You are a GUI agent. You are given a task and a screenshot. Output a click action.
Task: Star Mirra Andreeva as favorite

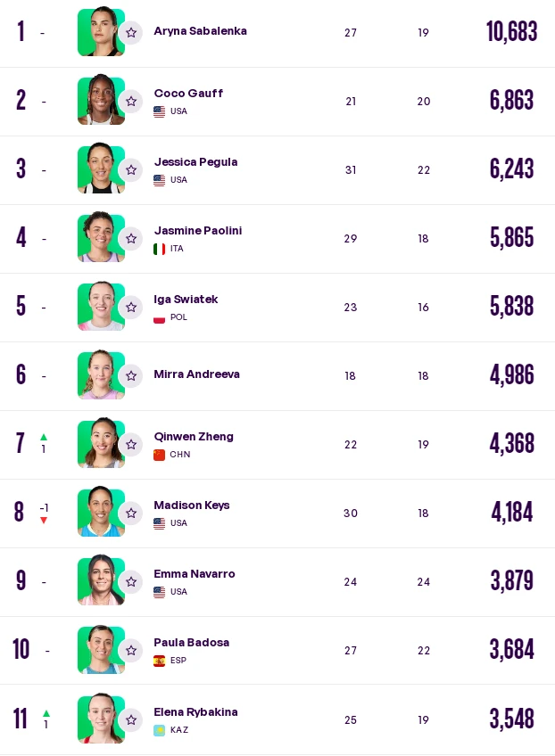click(131, 376)
